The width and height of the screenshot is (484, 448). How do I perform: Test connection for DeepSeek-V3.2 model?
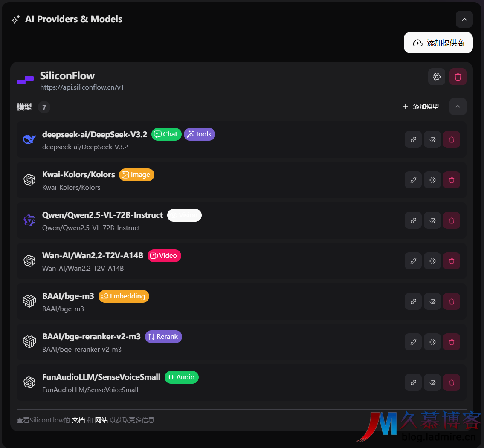pyautogui.click(x=413, y=139)
